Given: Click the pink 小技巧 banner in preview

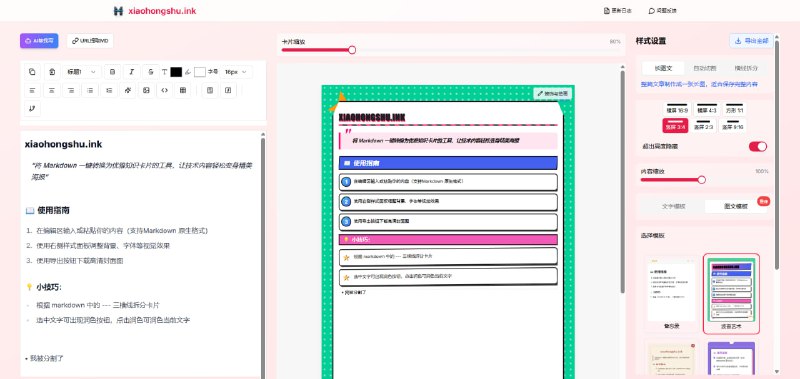Looking at the screenshot, I should click(448, 239).
